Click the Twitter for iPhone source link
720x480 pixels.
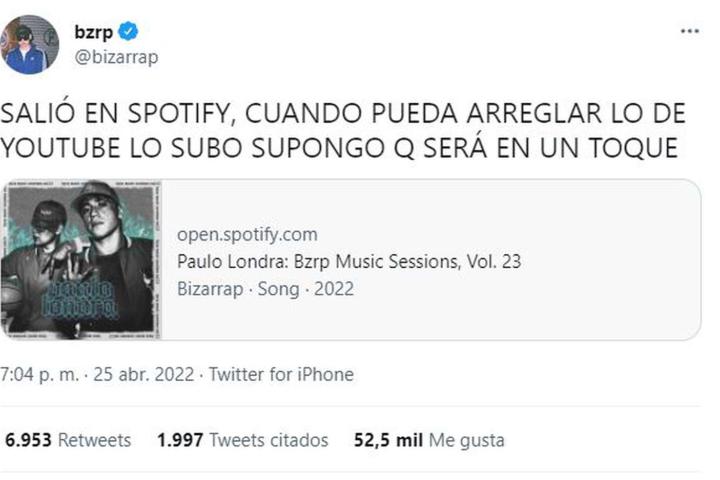pos(281,374)
